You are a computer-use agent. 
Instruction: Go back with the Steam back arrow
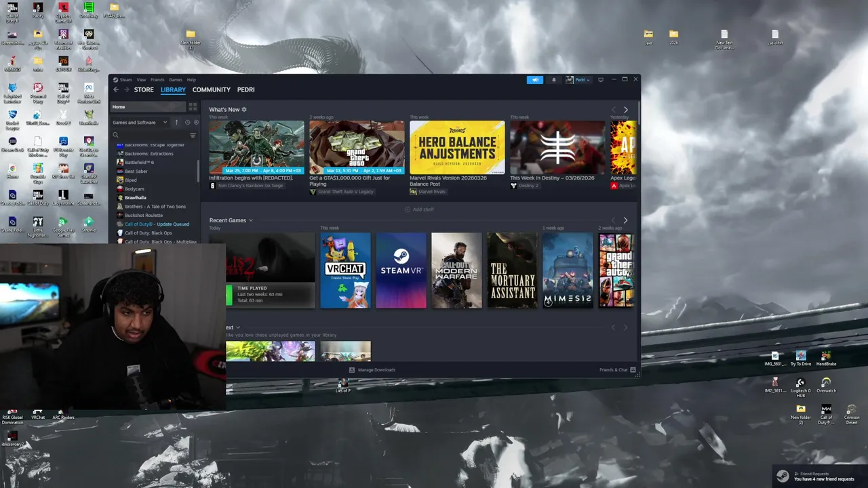116,89
